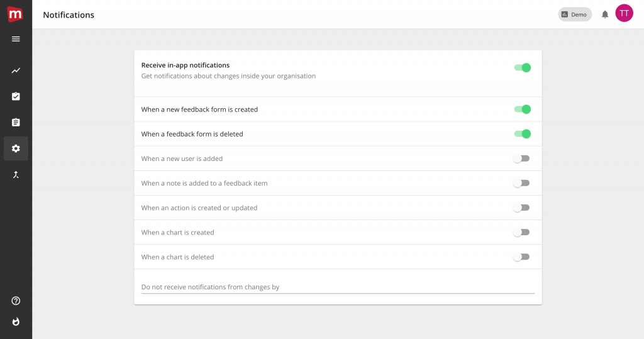This screenshot has height=339, width=644.
Task: Click the 'Do not receive notifications from' field
Action: click(x=338, y=287)
